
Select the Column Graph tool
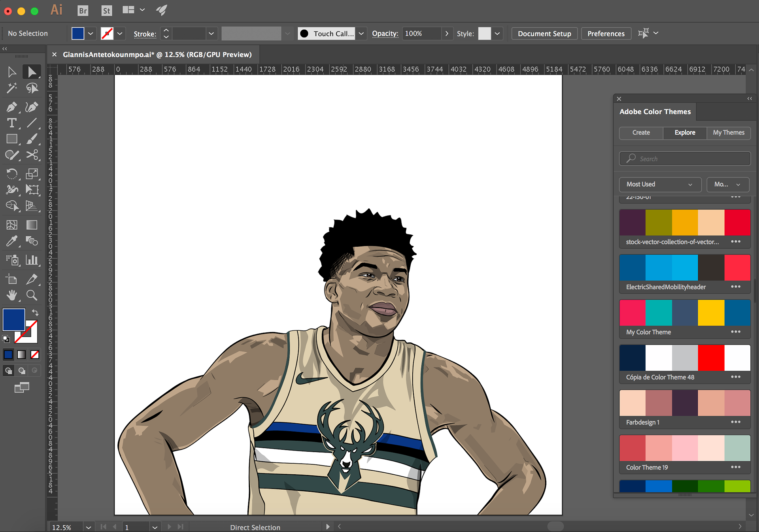click(x=32, y=260)
